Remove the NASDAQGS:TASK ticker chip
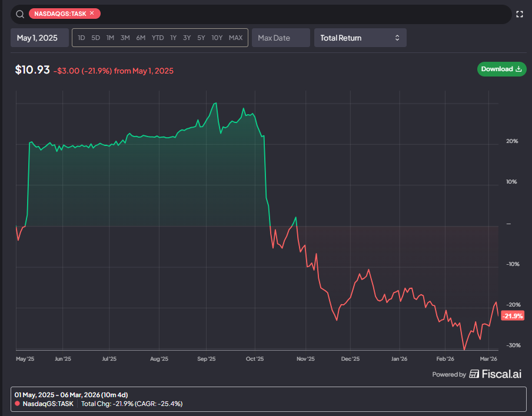 92,13
